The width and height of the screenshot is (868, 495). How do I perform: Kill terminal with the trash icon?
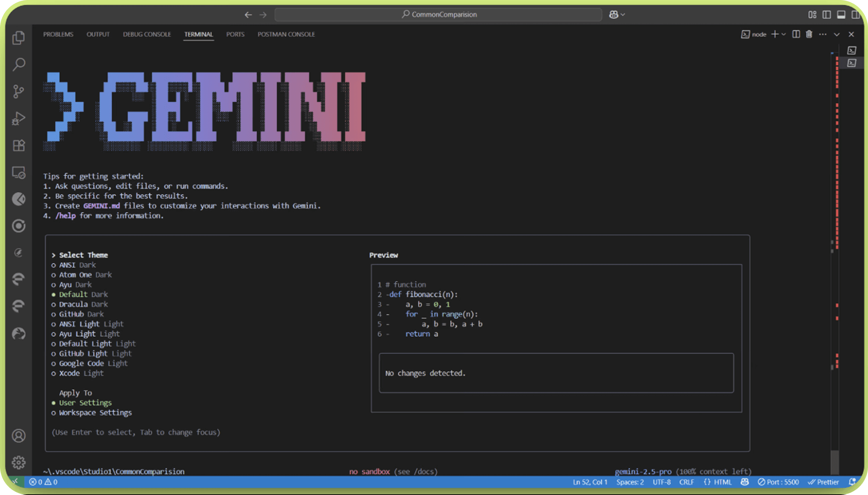point(809,34)
